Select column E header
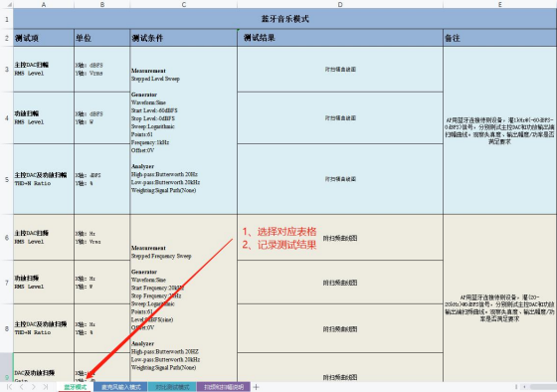 (499, 4)
